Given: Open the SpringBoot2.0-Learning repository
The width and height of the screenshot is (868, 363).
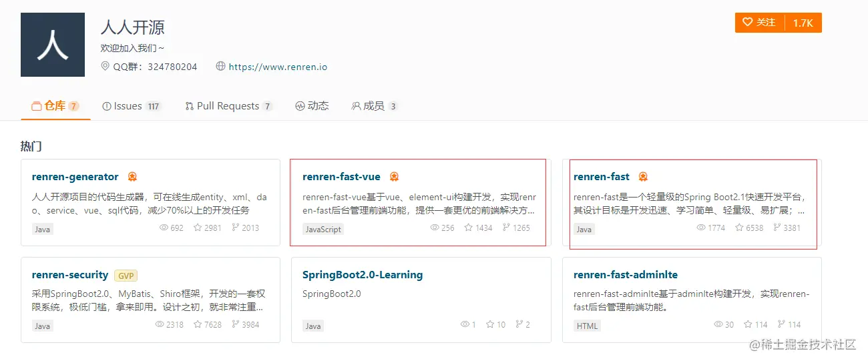Looking at the screenshot, I should click(363, 275).
